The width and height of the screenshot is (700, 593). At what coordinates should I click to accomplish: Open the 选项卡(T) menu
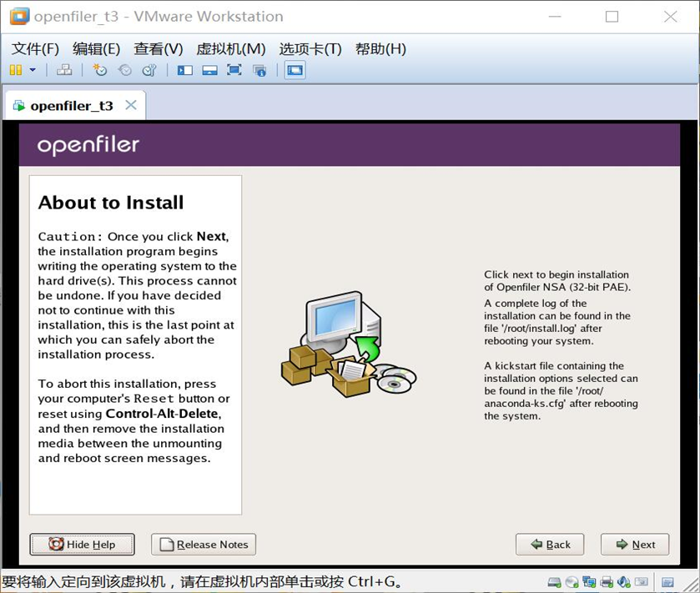point(310,48)
